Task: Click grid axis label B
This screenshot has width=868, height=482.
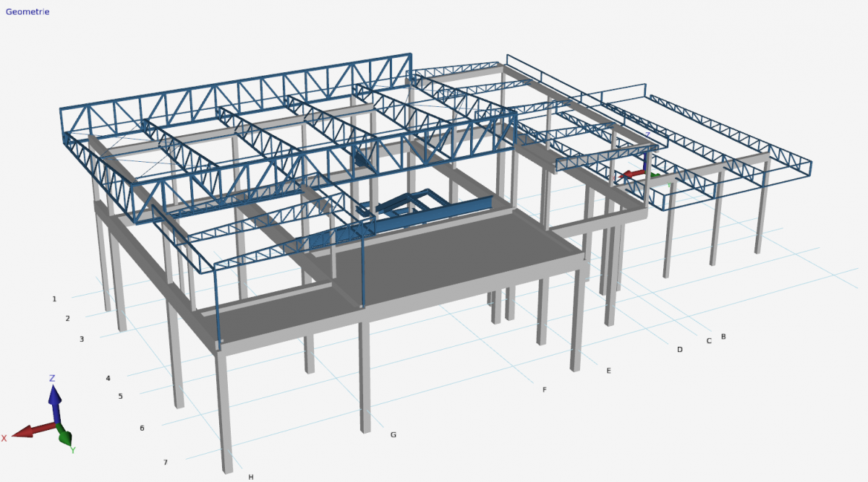Action: (723, 337)
